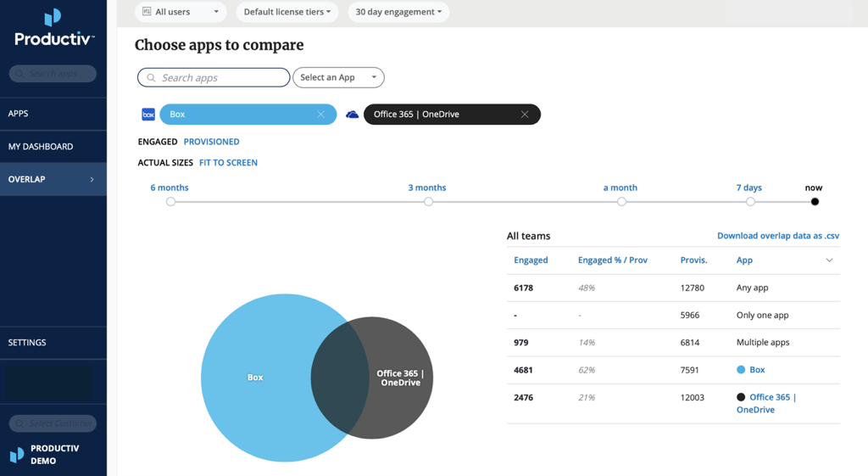This screenshot has width=868, height=476.
Task: Click the All teams heading
Action: click(x=528, y=236)
